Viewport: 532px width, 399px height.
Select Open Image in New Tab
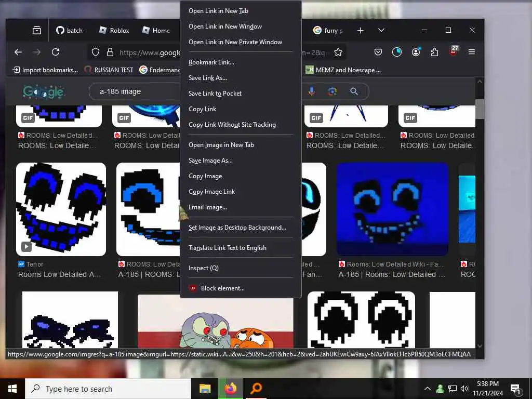coord(241,145)
